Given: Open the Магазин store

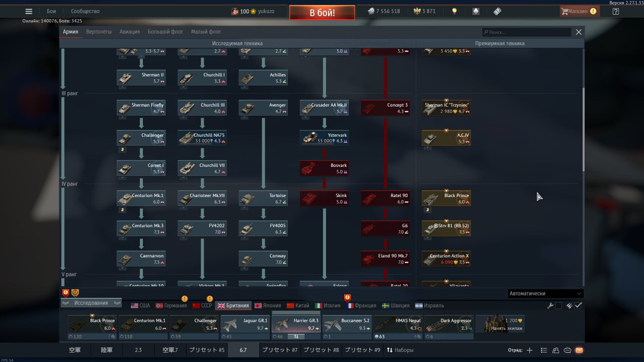Looking at the screenshot, I should tap(579, 11).
